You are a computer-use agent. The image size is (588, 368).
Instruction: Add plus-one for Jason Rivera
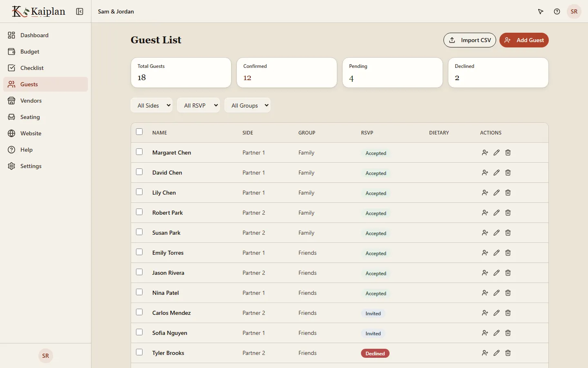tap(485, 273)
